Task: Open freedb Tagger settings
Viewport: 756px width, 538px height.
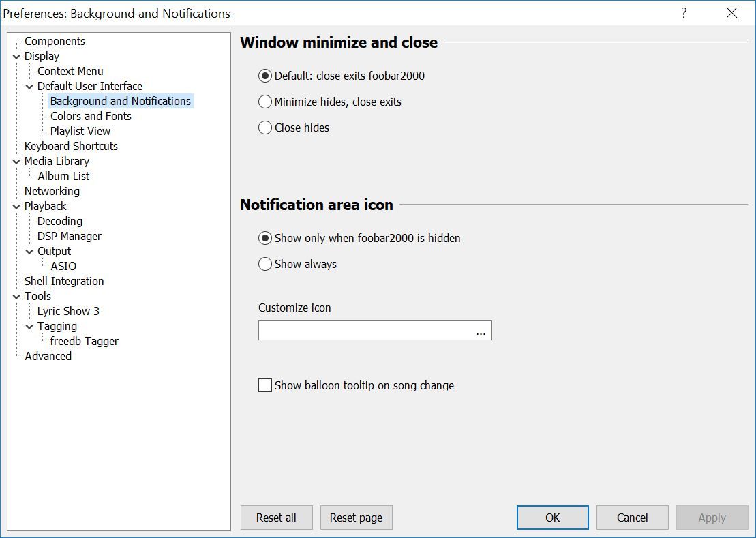Action: coord(84,341)
